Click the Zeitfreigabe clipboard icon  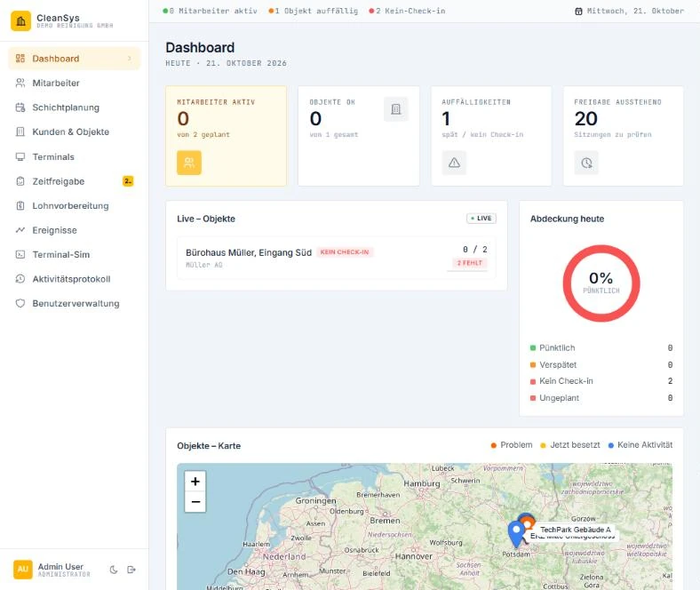tap(20, 181)
